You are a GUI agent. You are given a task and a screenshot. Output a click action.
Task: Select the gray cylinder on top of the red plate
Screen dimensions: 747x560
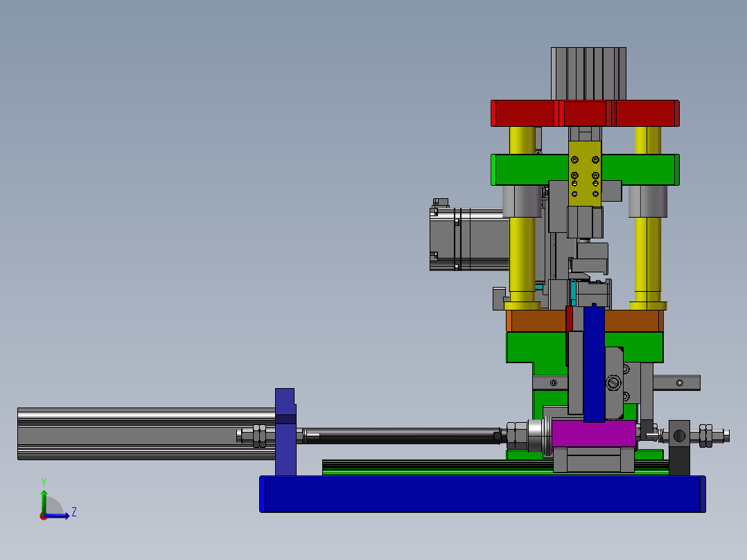pyautogui.click(x=588, y=73)
